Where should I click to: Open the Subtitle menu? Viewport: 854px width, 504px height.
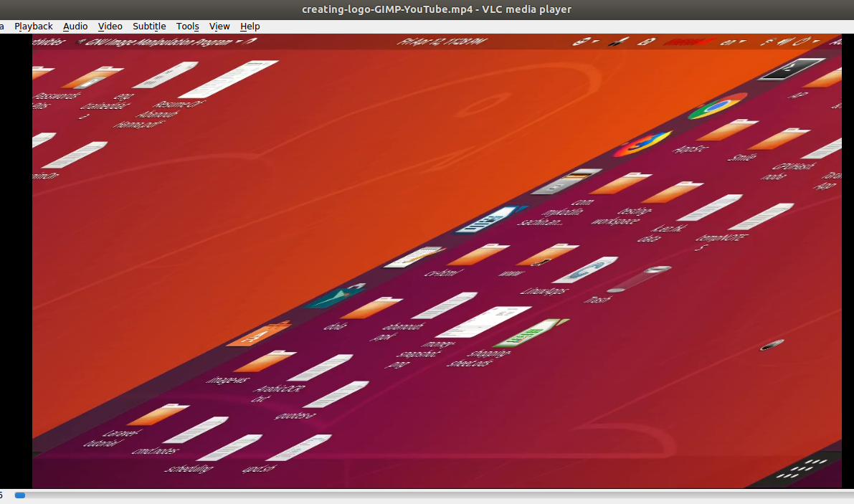tap(149, 26)
